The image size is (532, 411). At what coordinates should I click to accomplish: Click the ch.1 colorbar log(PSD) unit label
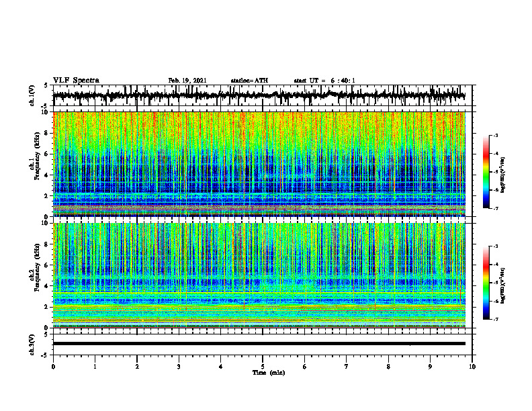coord(503,175)
